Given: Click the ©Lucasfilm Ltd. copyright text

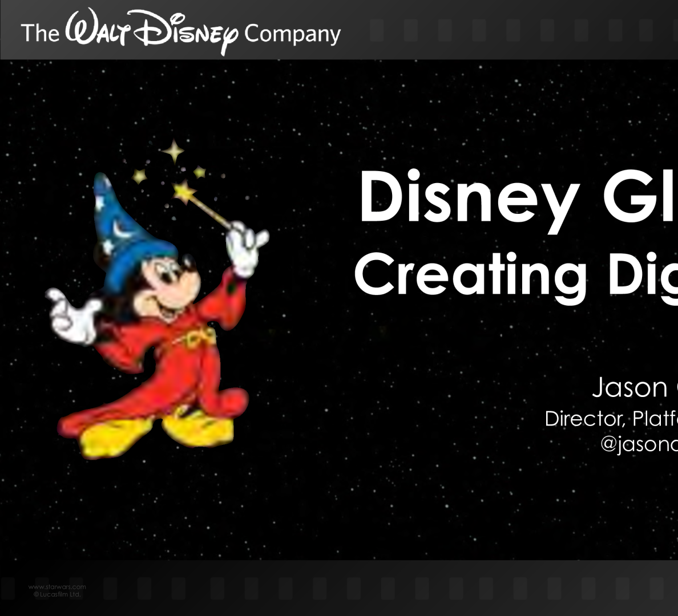Looking at the screenshot, I should pyautogui.click(x=57, y=594).
